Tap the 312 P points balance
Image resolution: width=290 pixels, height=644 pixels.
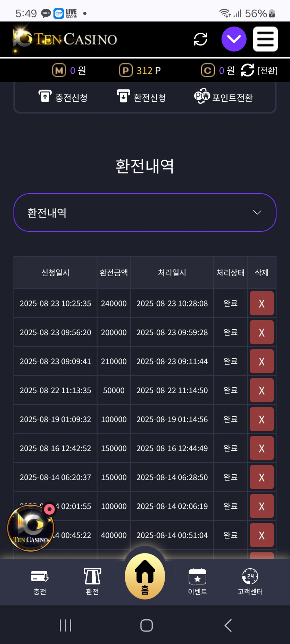pos(140,70)
